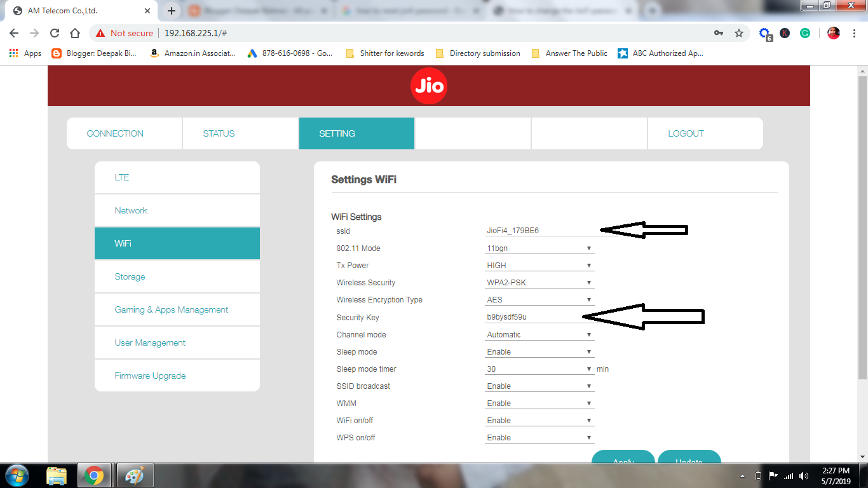This screenshot has width=868, height=488.
Task: Select WiFi in the settings sidebar
Action: pos(177,243)
